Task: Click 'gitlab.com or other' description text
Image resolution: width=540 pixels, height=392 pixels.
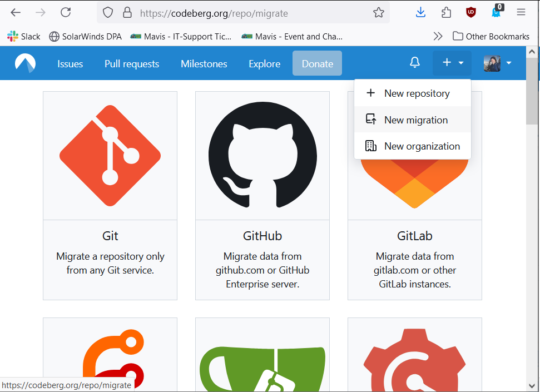Action: pyautogui.click(x=415, y=270)
